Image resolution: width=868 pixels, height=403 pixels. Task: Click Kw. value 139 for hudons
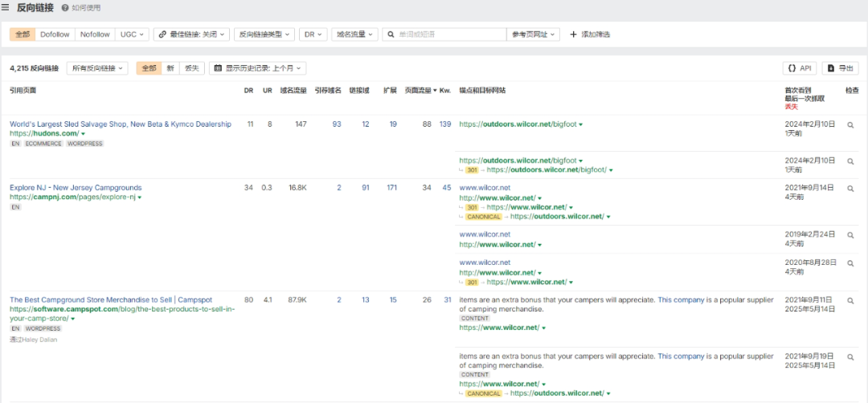click(x=445, y=125)
